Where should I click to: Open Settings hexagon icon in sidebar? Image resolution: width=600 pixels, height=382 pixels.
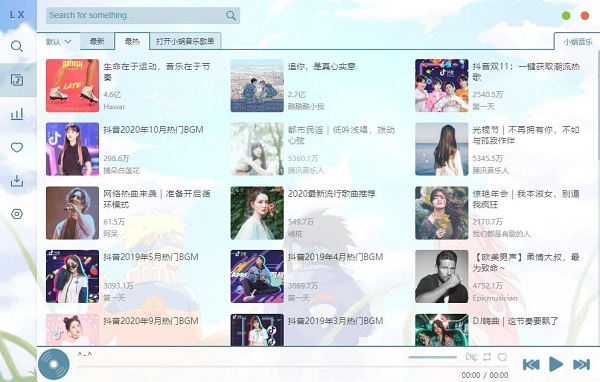click(17, 214)
